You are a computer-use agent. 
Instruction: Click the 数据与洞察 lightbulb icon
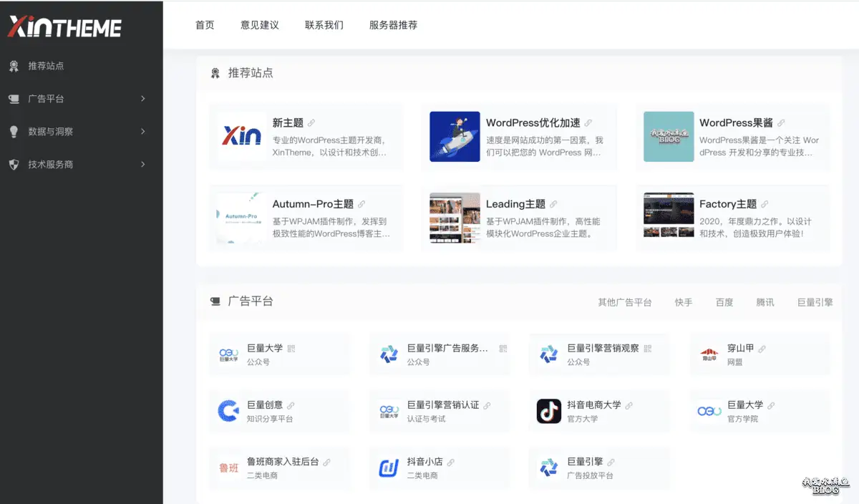(16, 132)
